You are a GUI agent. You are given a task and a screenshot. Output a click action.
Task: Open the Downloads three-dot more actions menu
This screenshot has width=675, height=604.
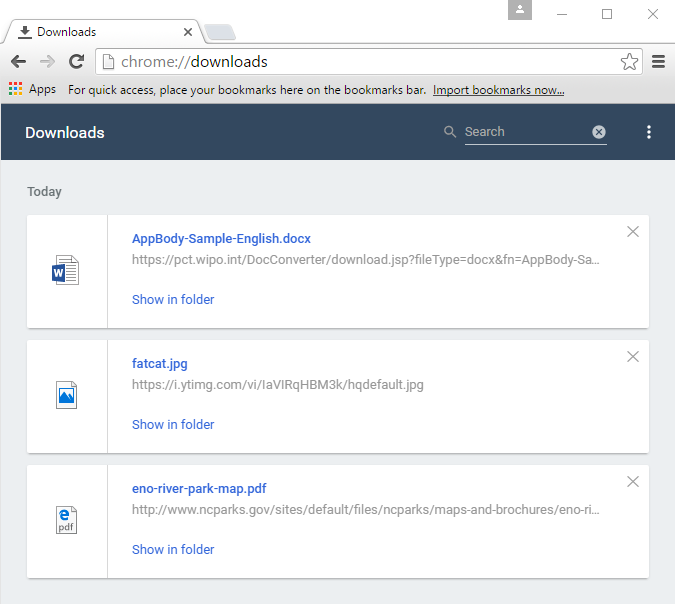(649, 132)
